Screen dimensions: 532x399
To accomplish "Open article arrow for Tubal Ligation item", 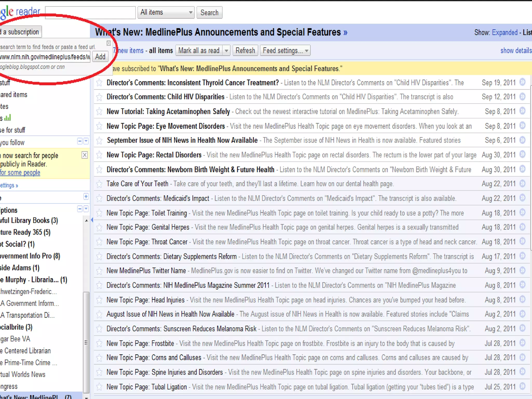I will point(523,386).
